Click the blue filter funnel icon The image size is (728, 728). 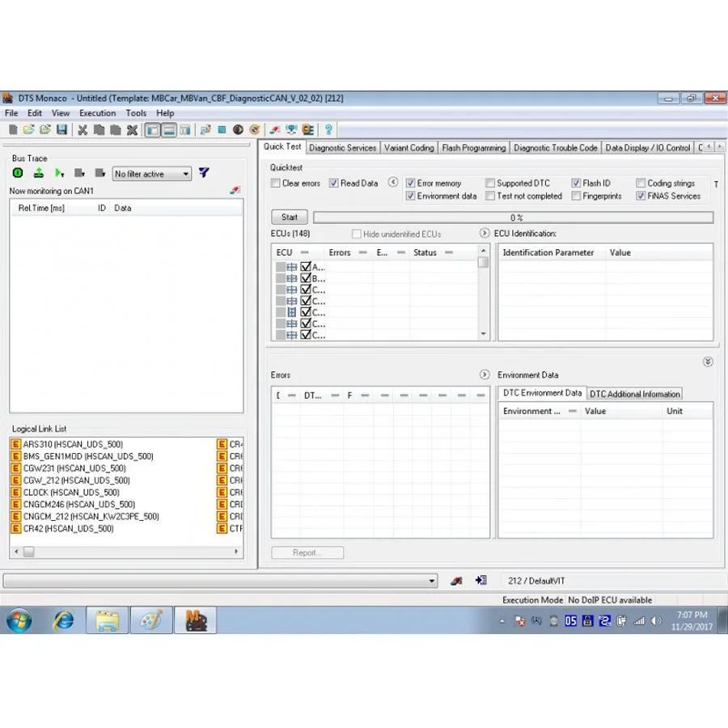(x=204, y=173)
